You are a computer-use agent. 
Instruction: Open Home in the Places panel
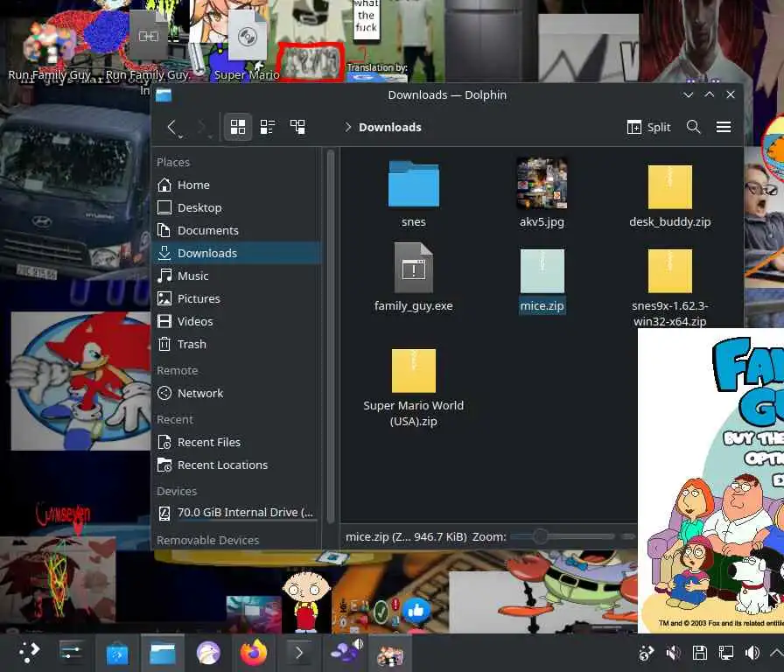tap(236, 185)
